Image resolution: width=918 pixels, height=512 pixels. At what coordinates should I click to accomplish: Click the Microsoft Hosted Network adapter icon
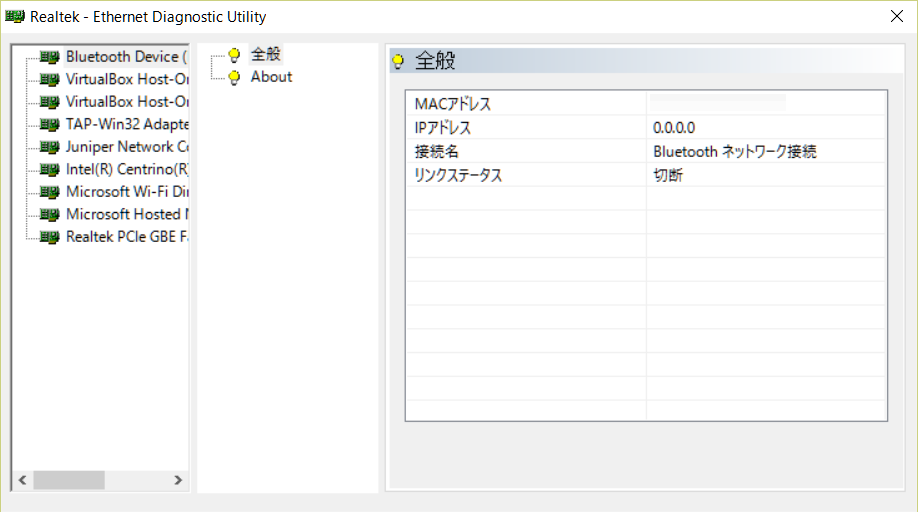pyautogui.click(x=50, y=214)
